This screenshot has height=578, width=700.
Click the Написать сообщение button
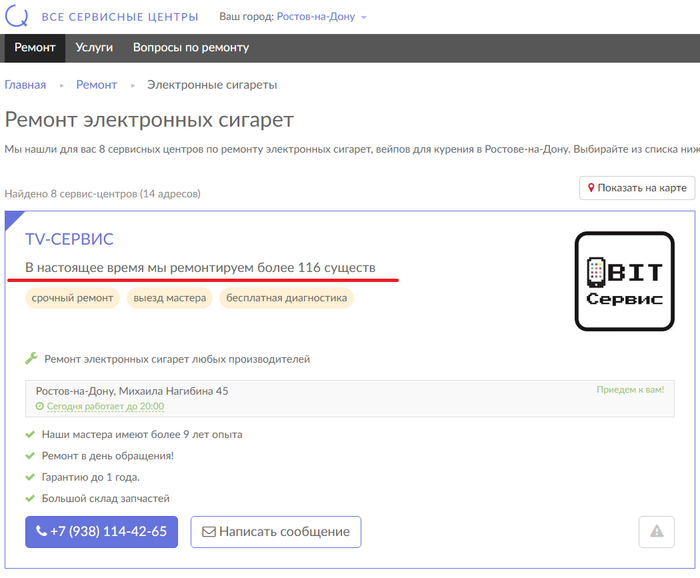tap(275, 532)
